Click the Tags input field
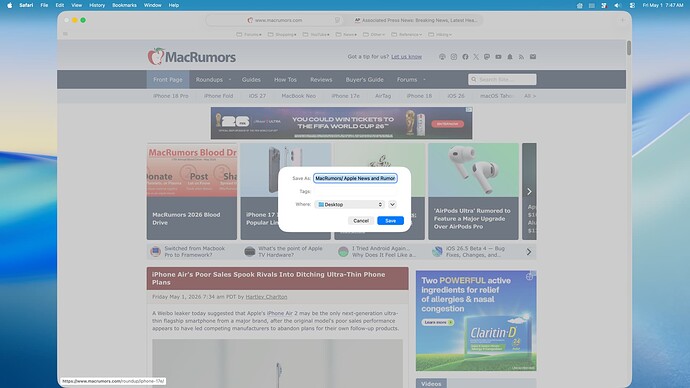This screenshot has width=690, height=388. click(355, 191)
